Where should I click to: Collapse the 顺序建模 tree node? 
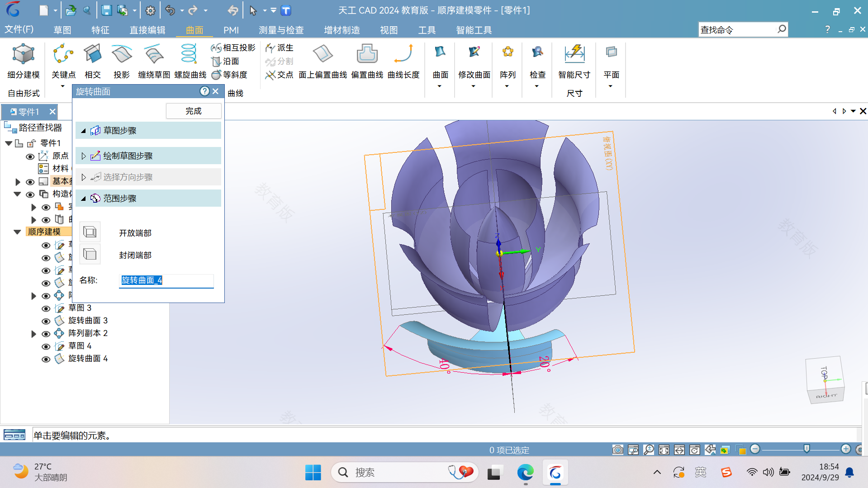click(17, 232)
